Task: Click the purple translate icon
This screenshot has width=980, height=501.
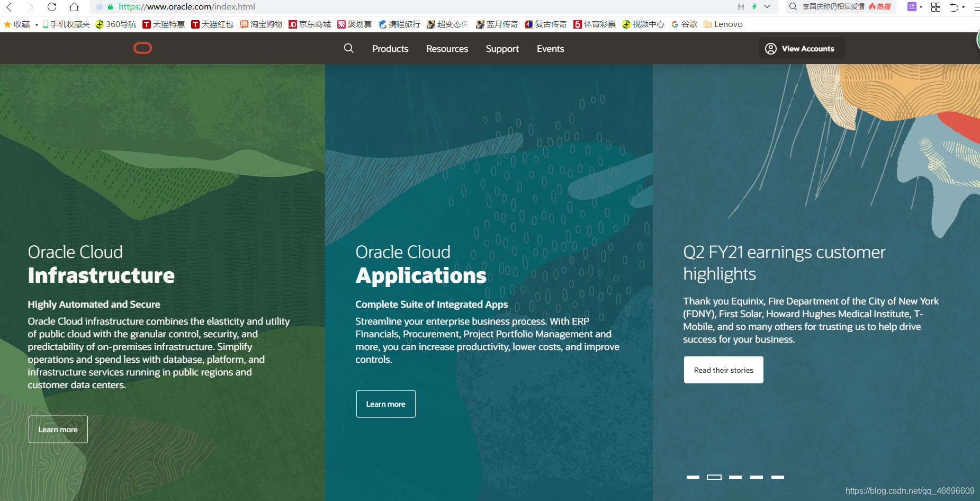Action: click(912, 7)
